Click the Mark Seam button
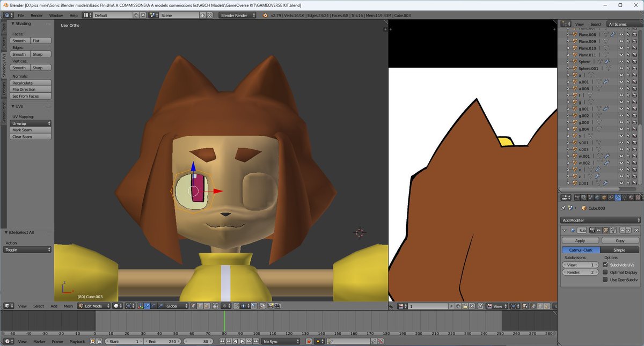 [31, 130]
